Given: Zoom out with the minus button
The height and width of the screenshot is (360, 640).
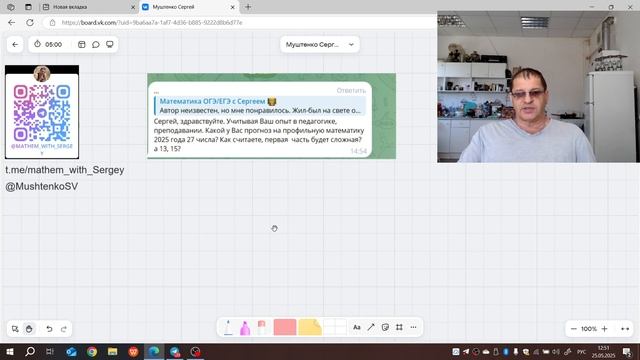Looking at the screenshot, I should point(573,329).
